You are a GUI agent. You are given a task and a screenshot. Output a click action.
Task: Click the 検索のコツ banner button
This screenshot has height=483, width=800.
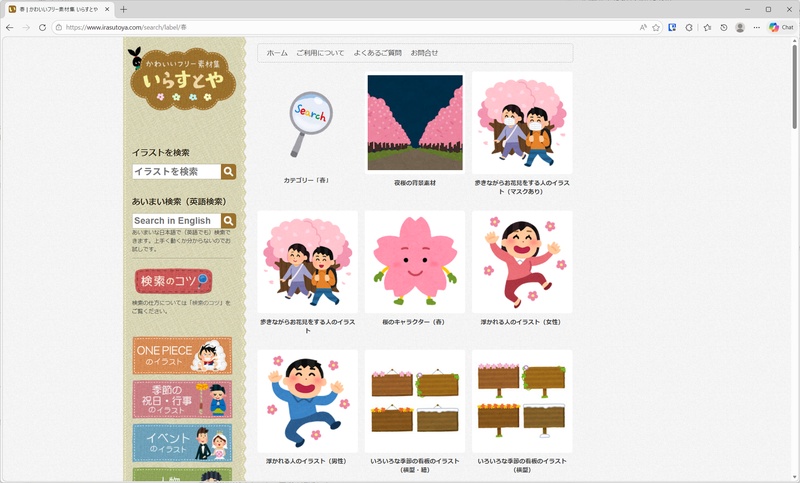173,280
